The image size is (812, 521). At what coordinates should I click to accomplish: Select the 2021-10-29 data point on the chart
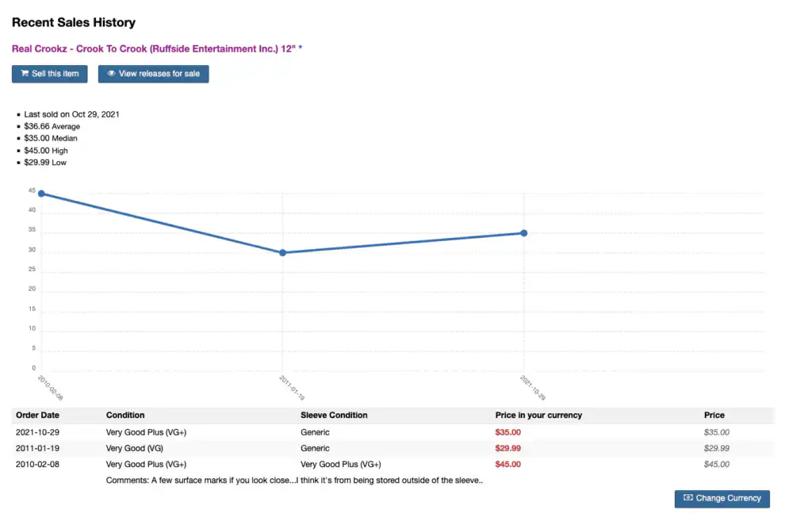(523, 233)
